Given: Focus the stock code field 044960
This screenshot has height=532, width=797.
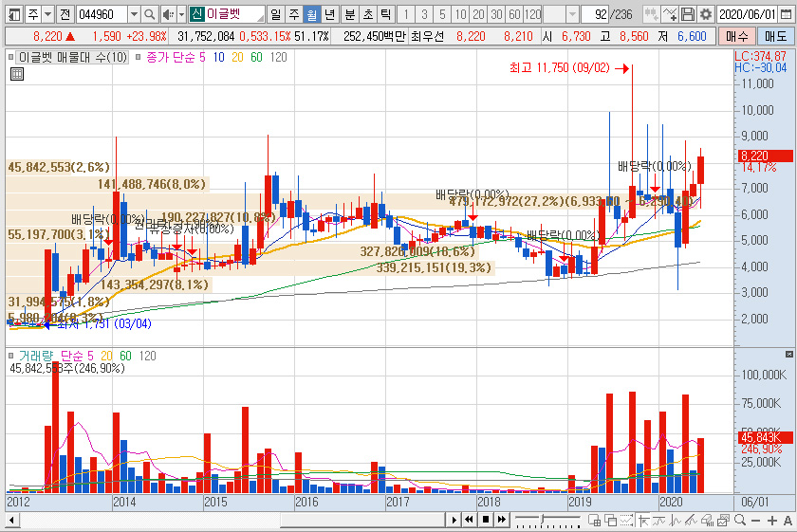Looking at the screenshot, I should (102, 14).
